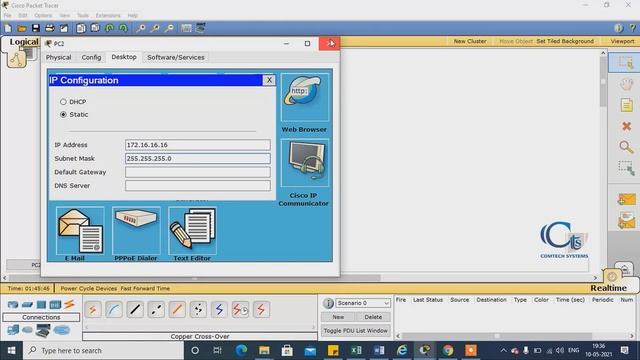The image size is (640, 360).
Task: Click the IP Address input field
Action: coord(198,145)
